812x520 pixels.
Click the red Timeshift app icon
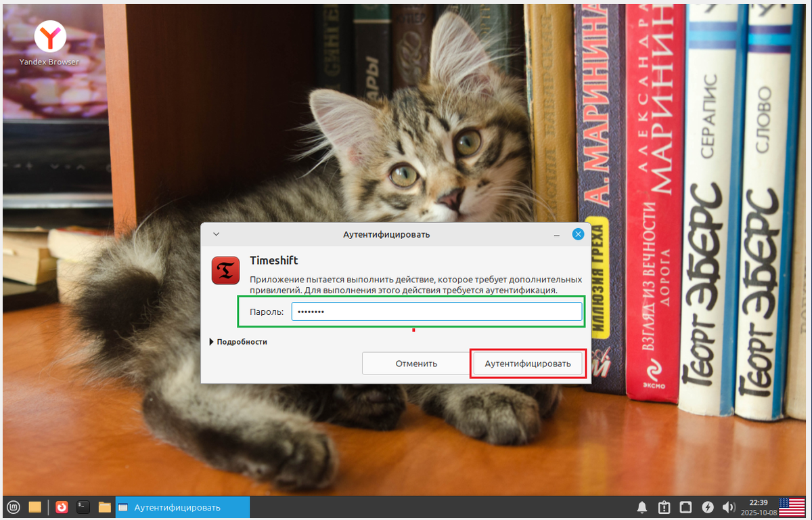(x=225, y=270)
